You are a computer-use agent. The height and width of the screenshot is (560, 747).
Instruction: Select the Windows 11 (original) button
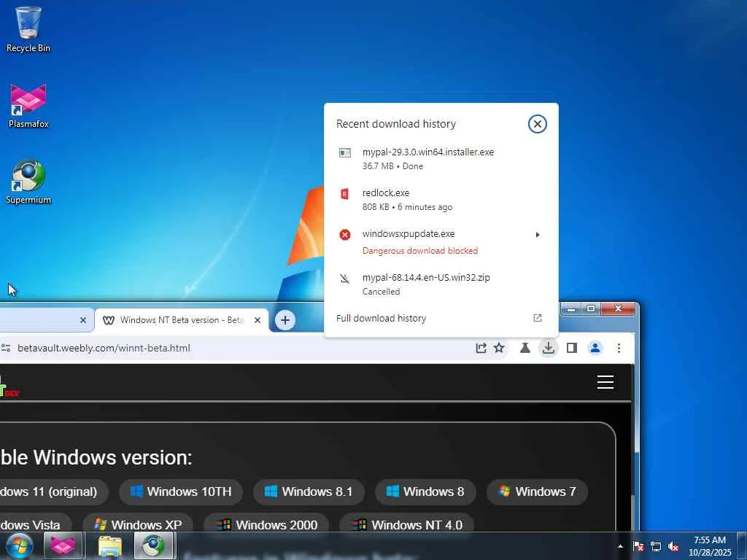click(53, 491)
